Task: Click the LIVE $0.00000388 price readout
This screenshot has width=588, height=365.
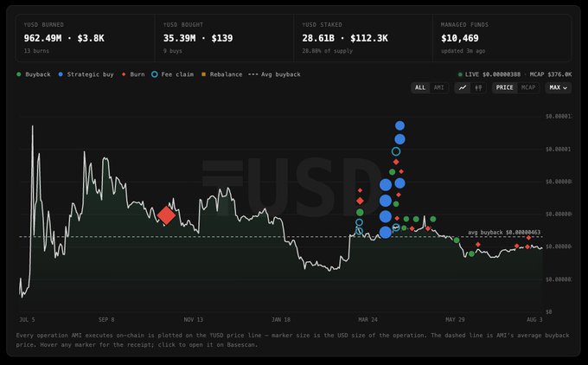Action: (493, 74)
